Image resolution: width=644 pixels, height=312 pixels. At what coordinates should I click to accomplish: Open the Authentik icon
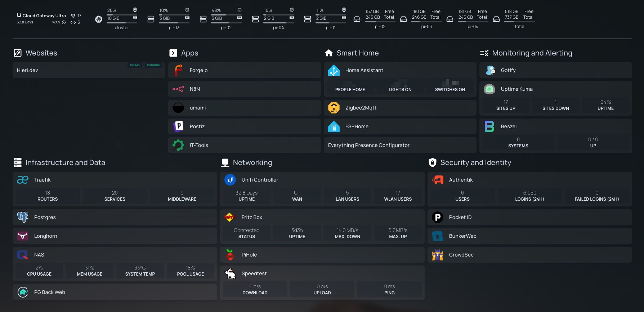(x=438, y=180)
